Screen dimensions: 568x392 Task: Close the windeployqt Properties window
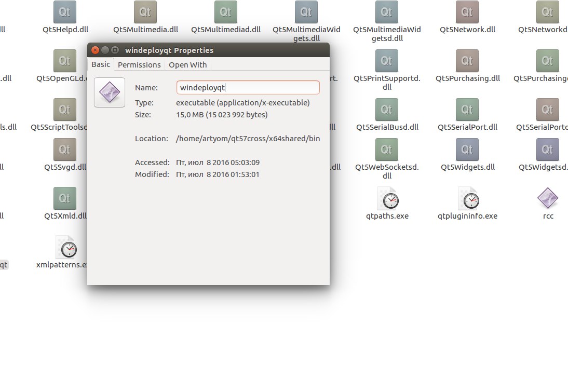tap(95, 50)
